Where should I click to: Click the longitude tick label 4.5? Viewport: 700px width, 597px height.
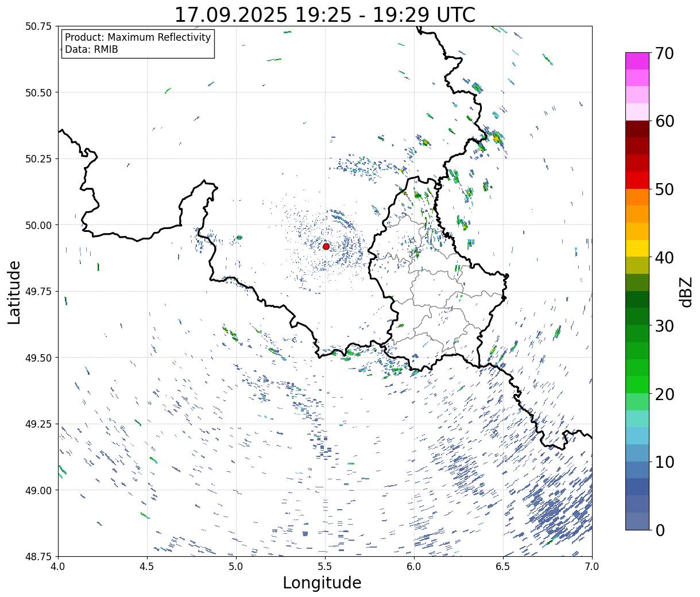(x=147, y=567)
